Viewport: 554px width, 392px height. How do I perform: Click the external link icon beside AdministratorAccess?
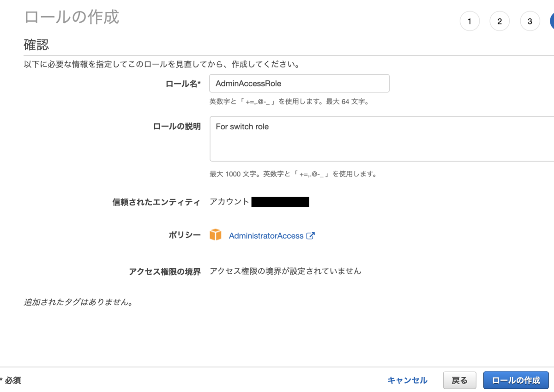(x=311, y=235)
